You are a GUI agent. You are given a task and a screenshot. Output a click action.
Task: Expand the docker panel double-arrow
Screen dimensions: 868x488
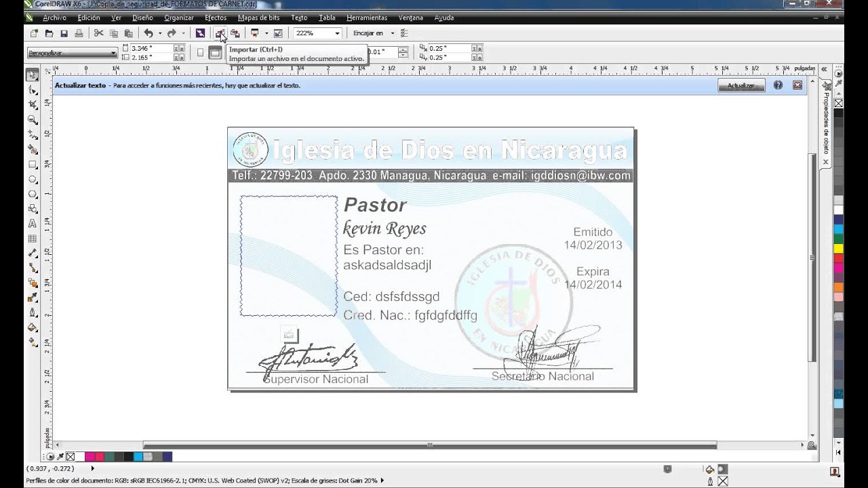pos(825,69)
